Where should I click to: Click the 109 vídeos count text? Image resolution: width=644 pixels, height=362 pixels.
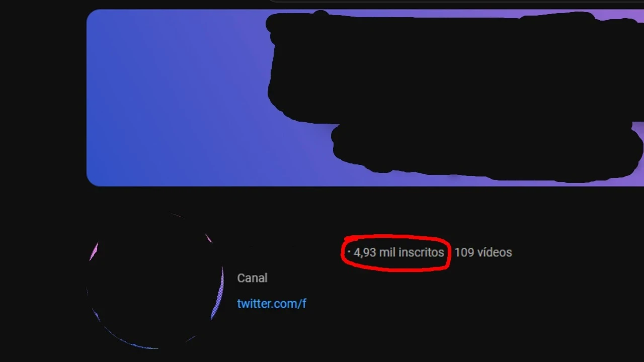(483, 252)
